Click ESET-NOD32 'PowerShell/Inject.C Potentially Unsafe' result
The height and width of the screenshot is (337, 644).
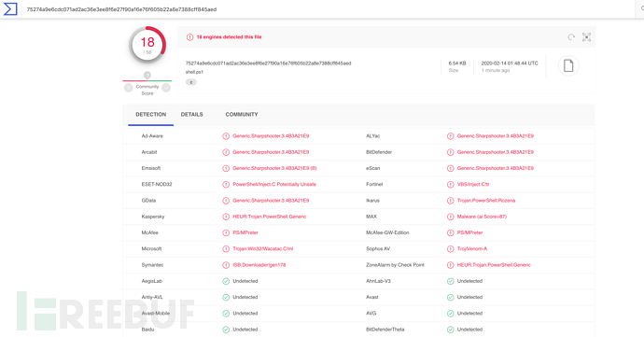coord(274,185)
